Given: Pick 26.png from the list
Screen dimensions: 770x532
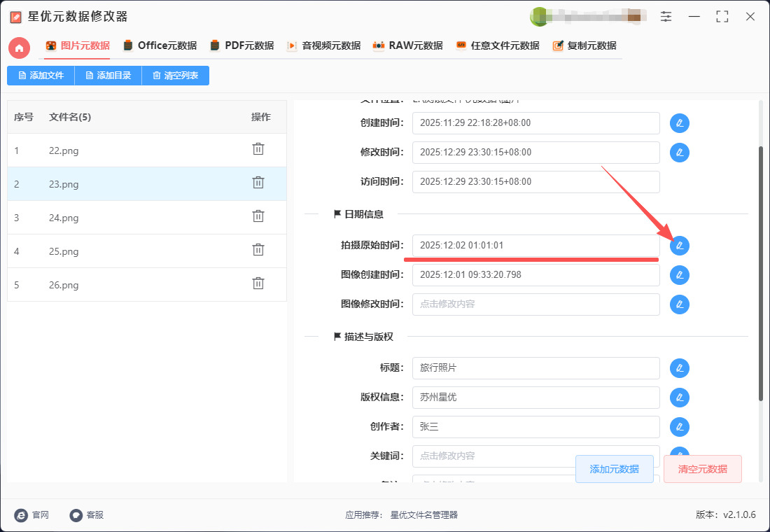Looking at the screenshot, I should (x=147, y=284).
